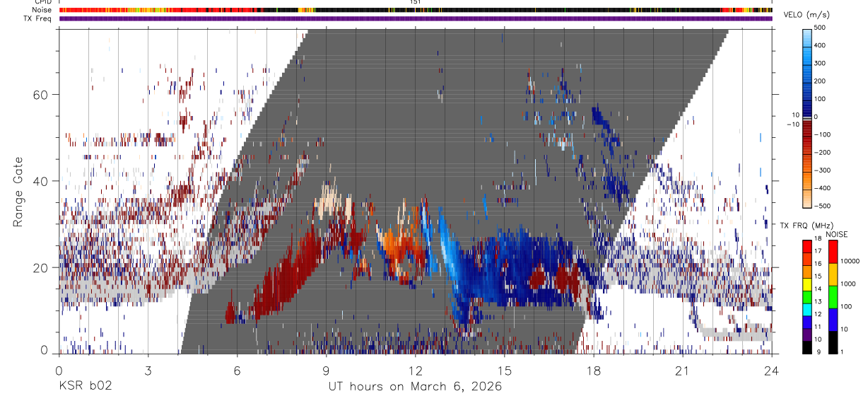Select the 300 tick on velocity scale
The height and width of the screenshot is (401, 868).
click(821, 63)
